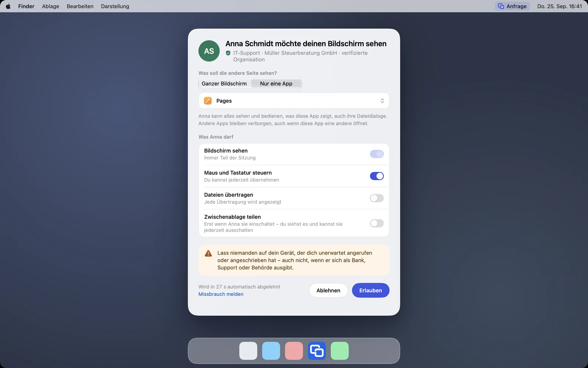Open the blue screen-sharing Dock app
The image size is (588, 368).
tap(317, 351)
